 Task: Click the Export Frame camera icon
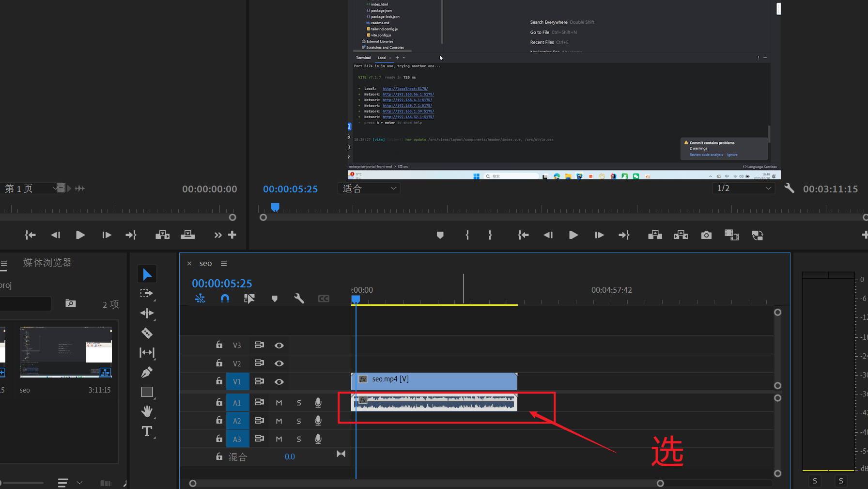coord(706,235)
